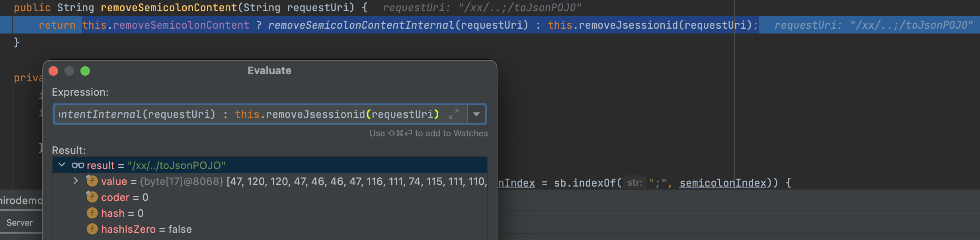980x240 pixels.
Task: Open the expression history dropdown arrow
Action: pos(476,114)
